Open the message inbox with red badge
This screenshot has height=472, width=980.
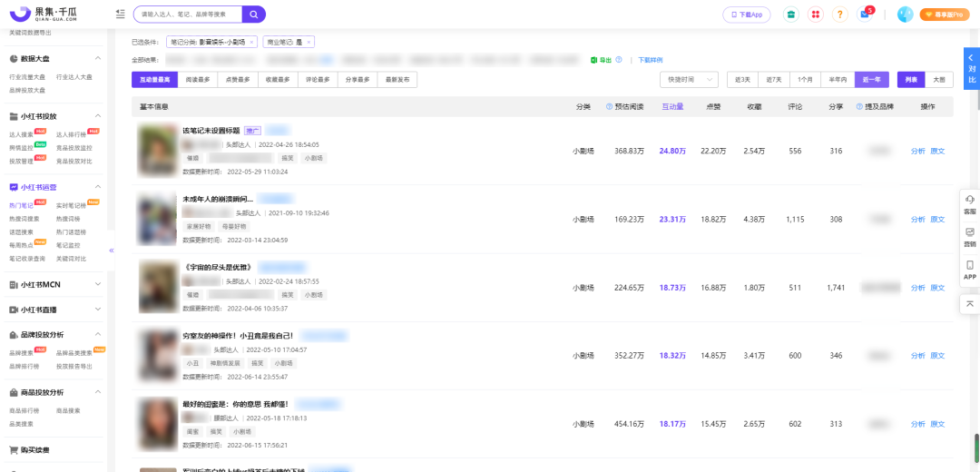[x=865, y=15]
